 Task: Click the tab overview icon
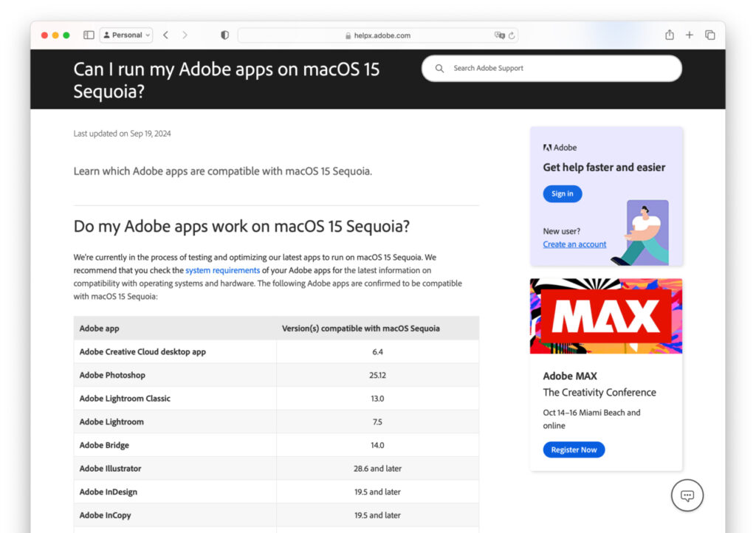click(x=709, y=35)
